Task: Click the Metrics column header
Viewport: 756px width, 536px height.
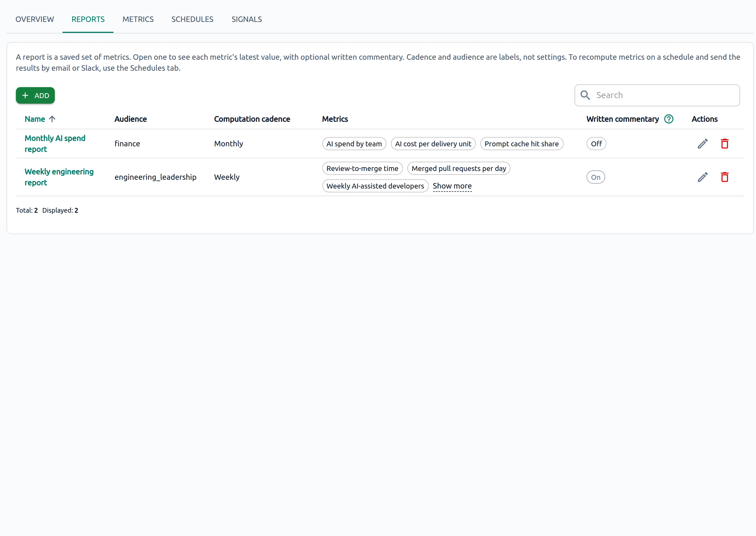Action: pyautogui.click(x=335, y=119)
